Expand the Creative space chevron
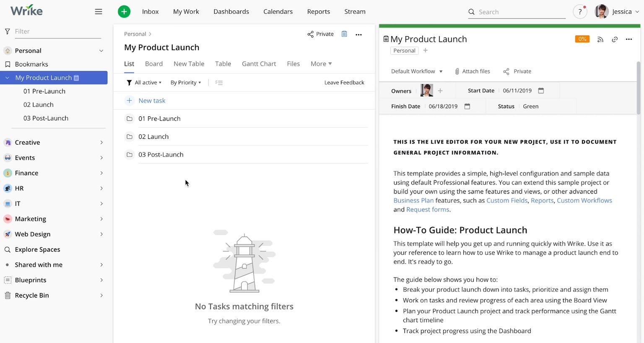 (101, 143)
